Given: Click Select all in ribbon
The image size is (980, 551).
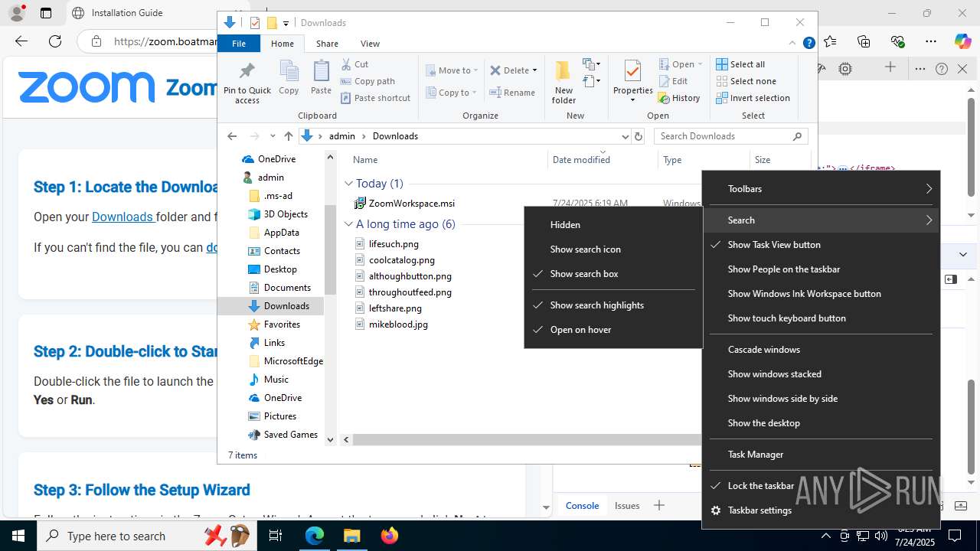Looking at the screenshot, I should 740,64.
